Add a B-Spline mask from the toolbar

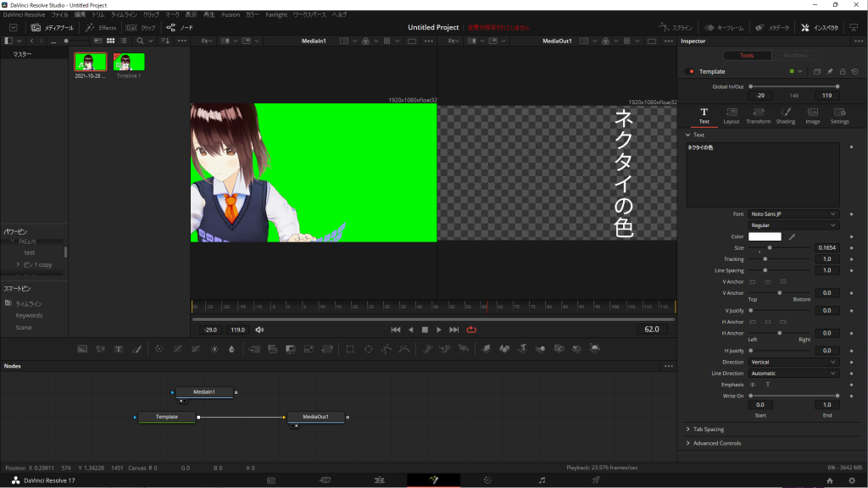[404, 349]
